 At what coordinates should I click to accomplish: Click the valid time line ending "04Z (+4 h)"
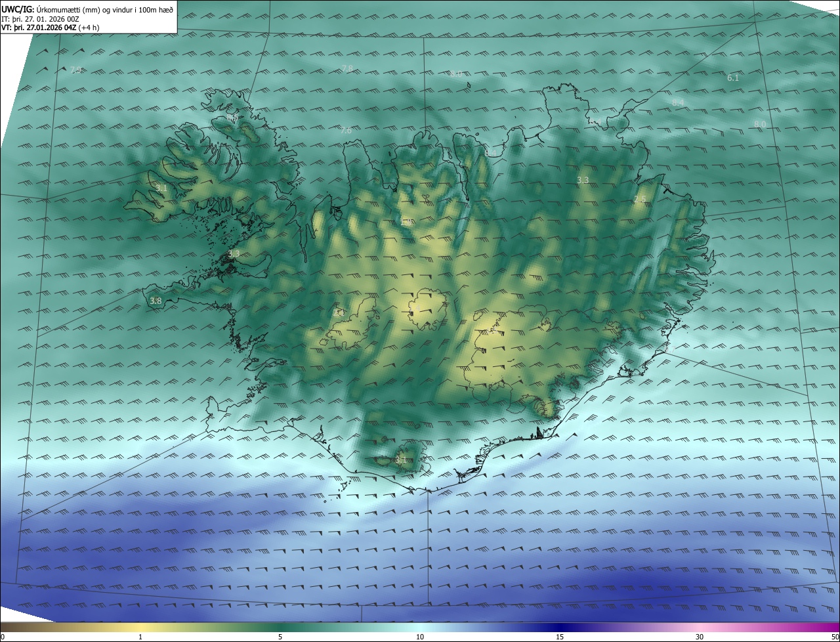tap(50, 28)
